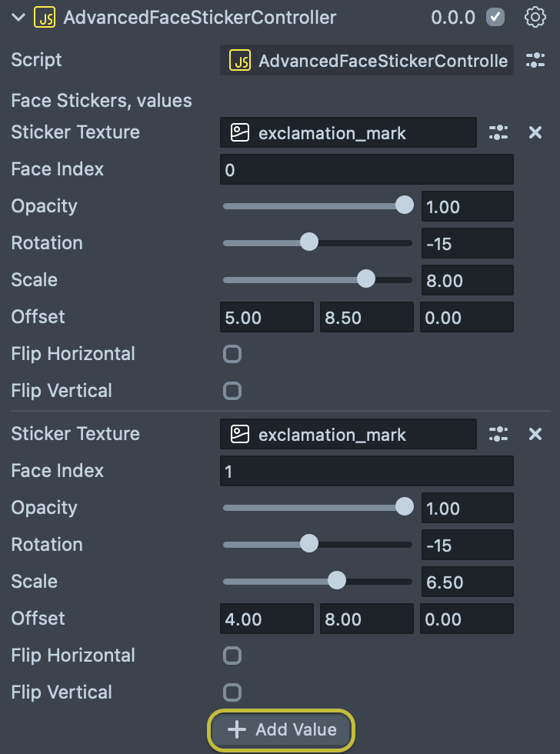Collapse the AdvancedFaceStickerController component

coord(19,17)
